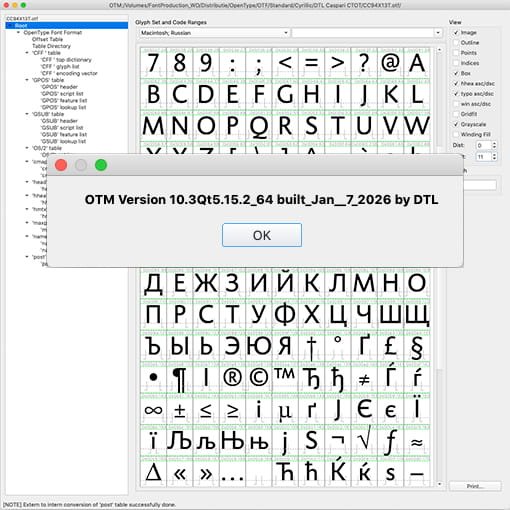Select 'GSUB' script list tree item
The height and width of the screenshot is (510, 510).
62,128
